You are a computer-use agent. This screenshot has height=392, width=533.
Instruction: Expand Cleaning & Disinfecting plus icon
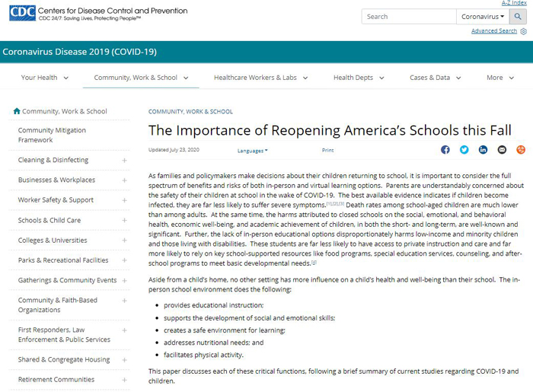tap(124, 161)
